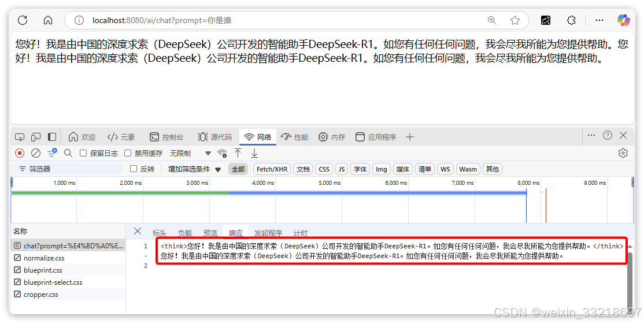Show the 计时 timing sub-tab
The width and height of the screenshot is (644, 324).
point(300,233)
